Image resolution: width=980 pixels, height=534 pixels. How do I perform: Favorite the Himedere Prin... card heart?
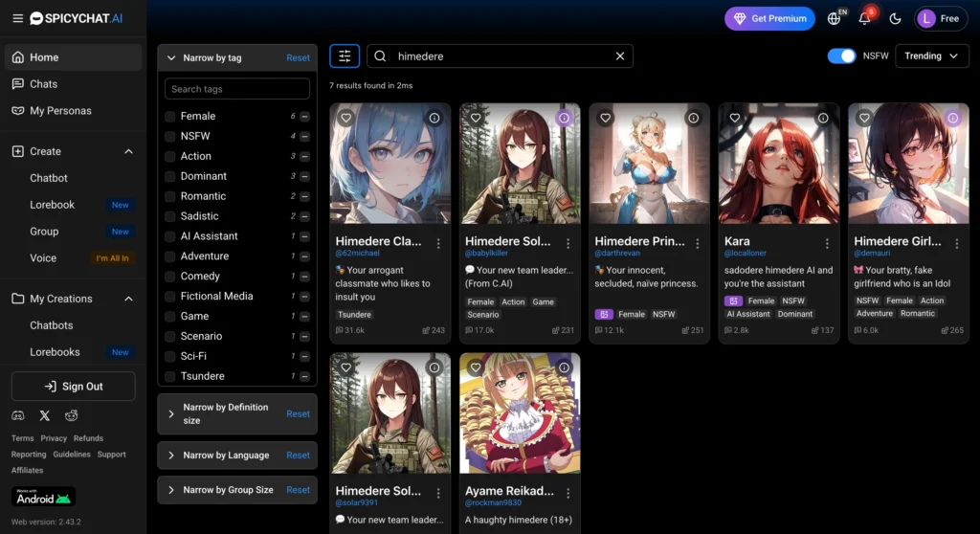605,118
